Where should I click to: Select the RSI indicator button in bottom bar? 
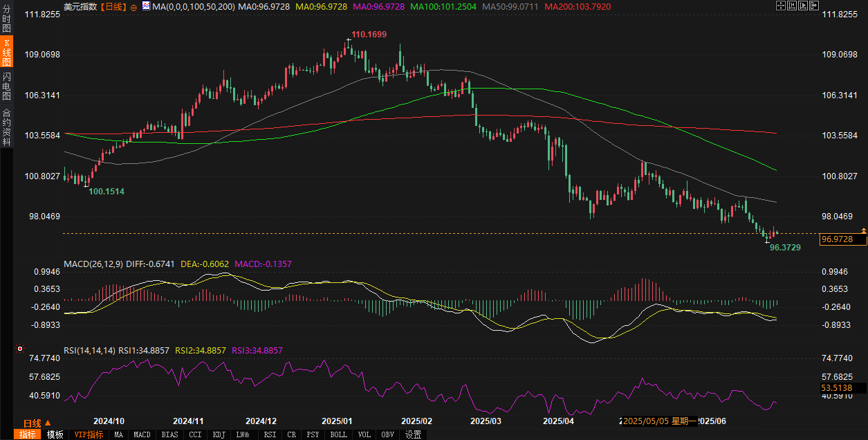[270, 434]
